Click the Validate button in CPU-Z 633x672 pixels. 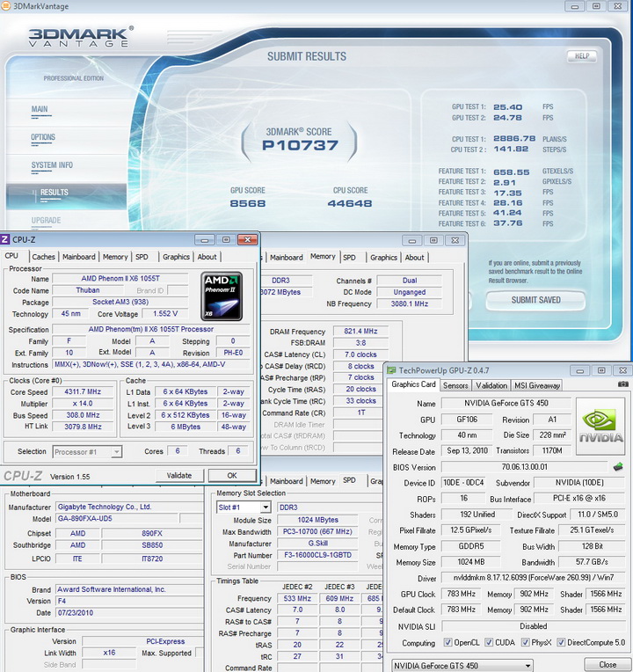(x=179, y=475)
